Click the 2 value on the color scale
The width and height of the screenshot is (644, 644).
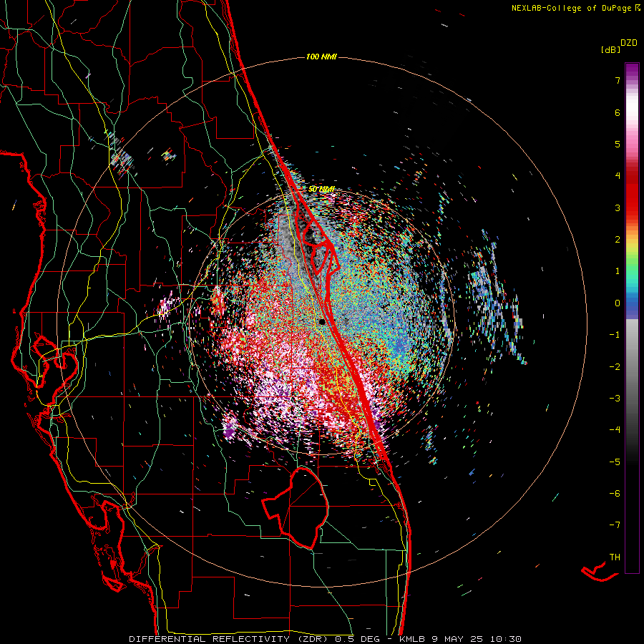point(618,240)
